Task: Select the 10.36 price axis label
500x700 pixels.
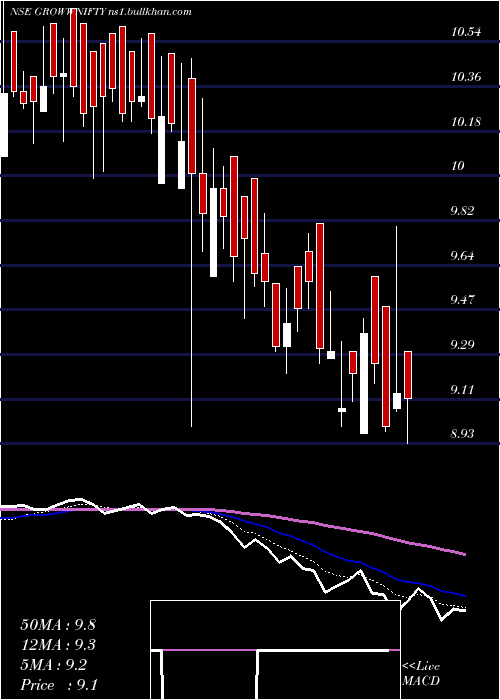Action: [466, 77]
